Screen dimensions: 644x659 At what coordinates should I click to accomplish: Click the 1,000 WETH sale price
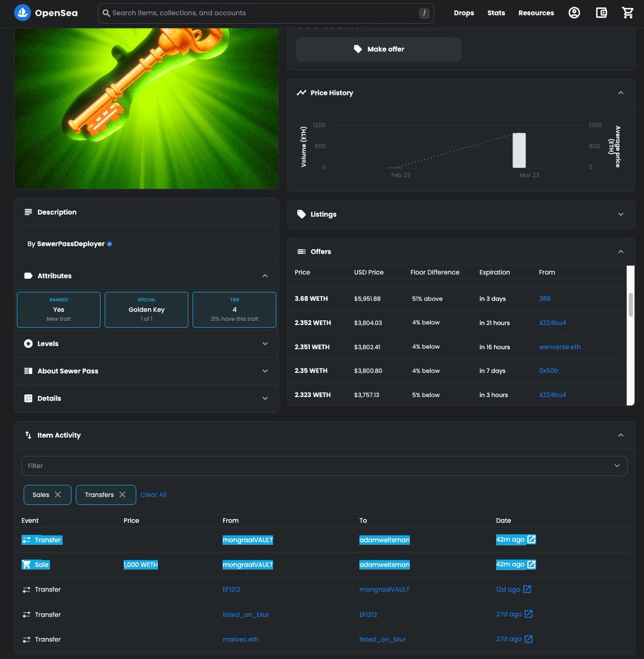pyautogui.click(x=141, y=565)
